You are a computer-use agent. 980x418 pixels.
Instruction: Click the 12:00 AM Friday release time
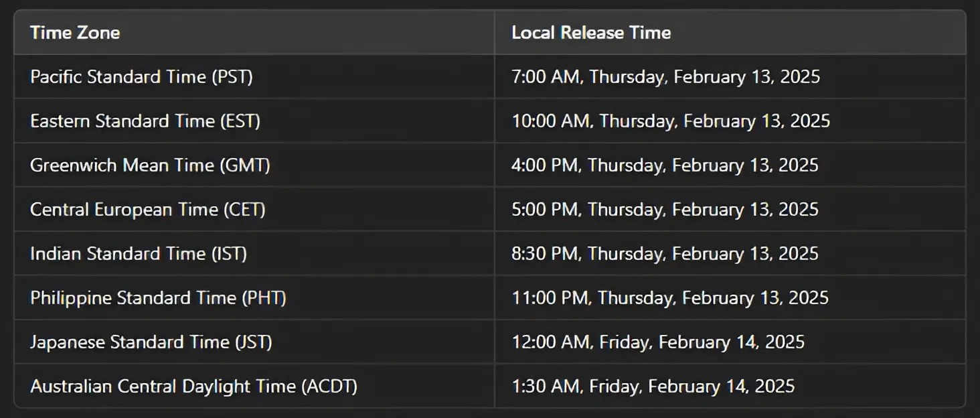pyautogui.click(x=658, y=342)
